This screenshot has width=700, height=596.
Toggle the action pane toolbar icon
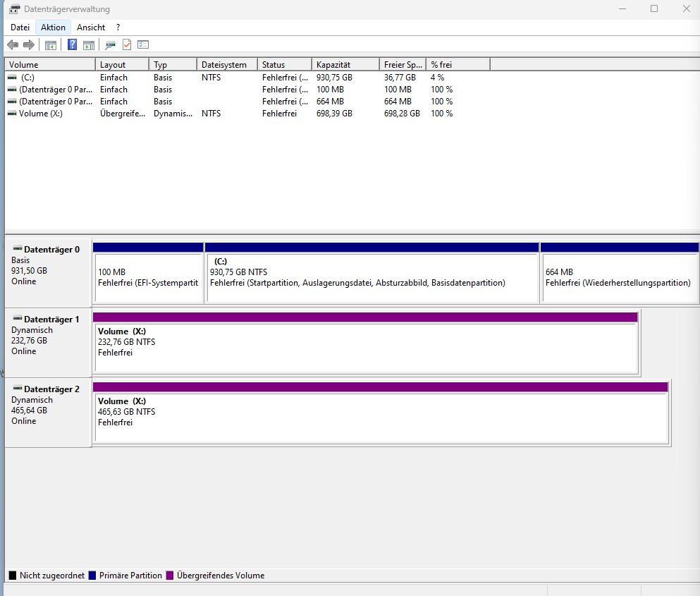[89, 44]
